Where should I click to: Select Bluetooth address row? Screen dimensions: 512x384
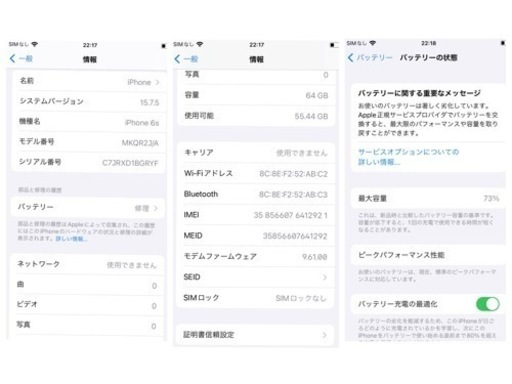[256, 194]
